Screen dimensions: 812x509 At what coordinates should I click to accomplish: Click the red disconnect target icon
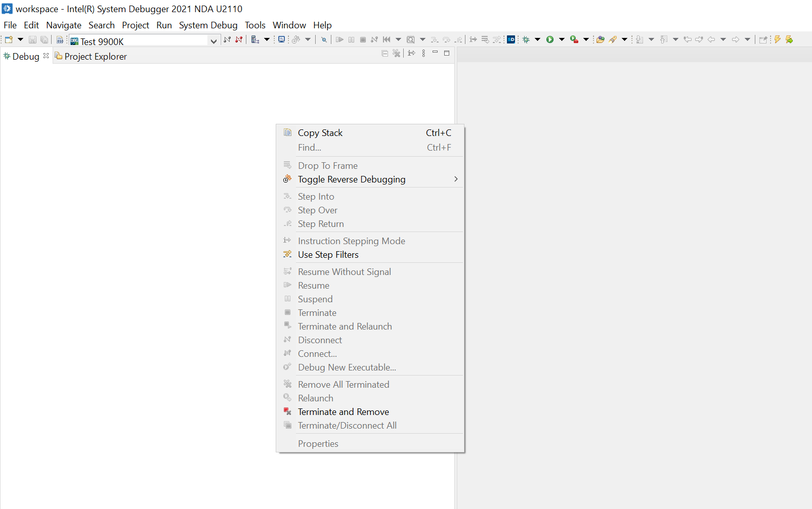[x=239, y=39]
